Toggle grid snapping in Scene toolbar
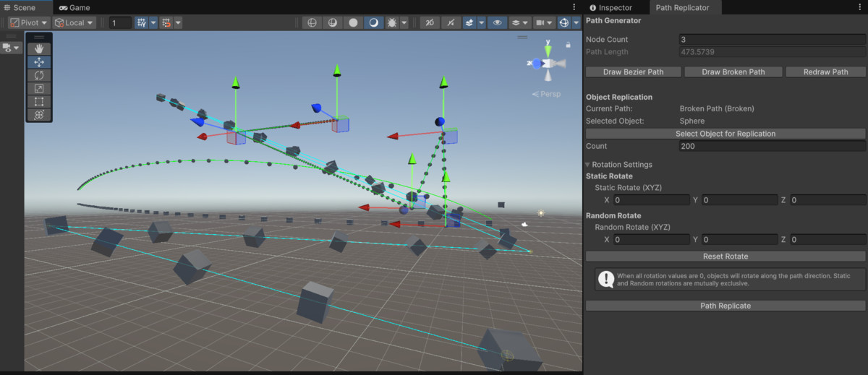 click(x=142, y=22)
